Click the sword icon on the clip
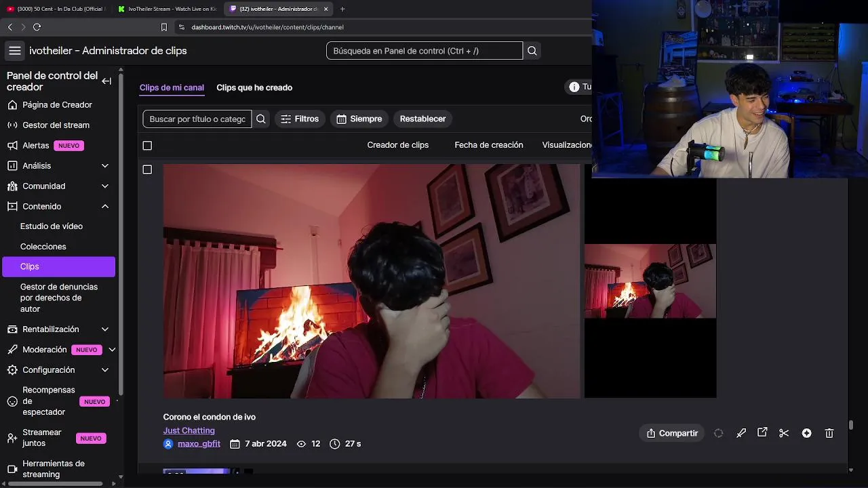The height and width of the screenshot is (488, 868). (x=741, y=433)
